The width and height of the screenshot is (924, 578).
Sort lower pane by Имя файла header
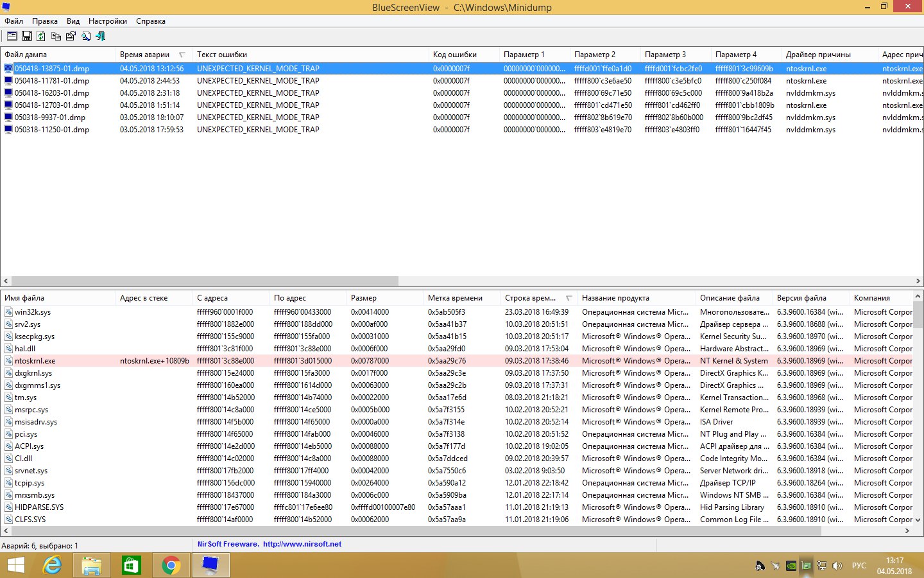(24, 298)
